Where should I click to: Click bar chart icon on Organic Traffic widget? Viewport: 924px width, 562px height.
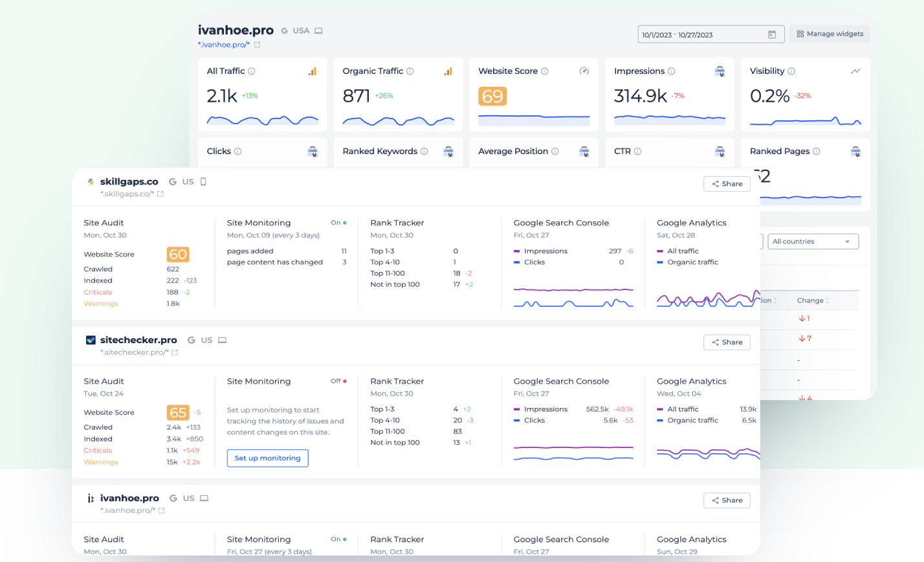pos(448,71)
